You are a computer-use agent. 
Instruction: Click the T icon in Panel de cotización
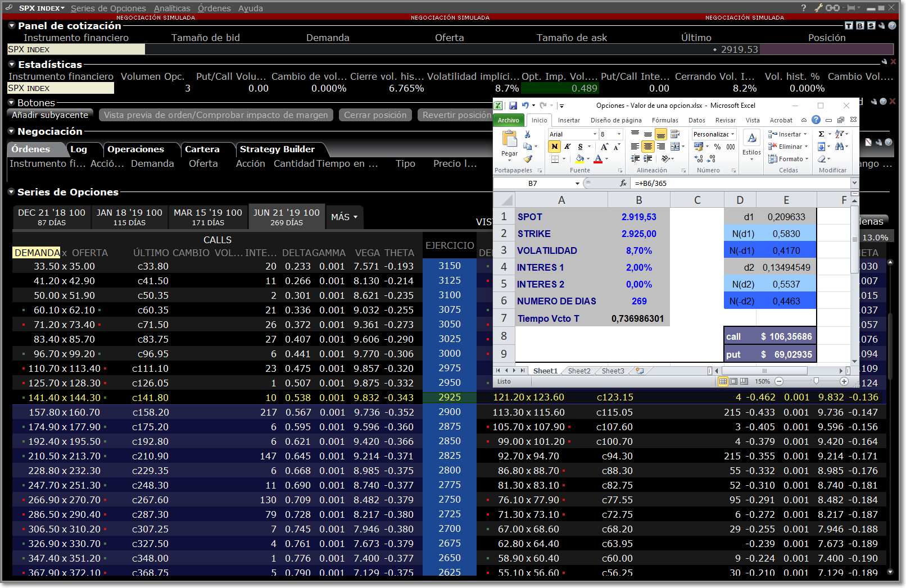849,26
